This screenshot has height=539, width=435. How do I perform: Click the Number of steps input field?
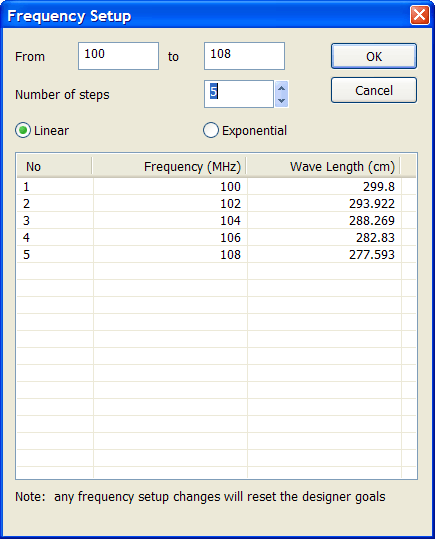[239, 94]
